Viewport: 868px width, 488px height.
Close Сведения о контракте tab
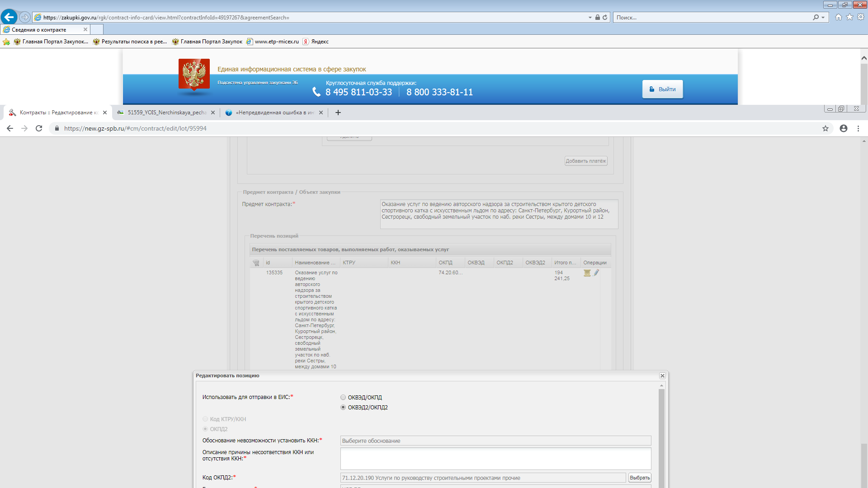85,29
